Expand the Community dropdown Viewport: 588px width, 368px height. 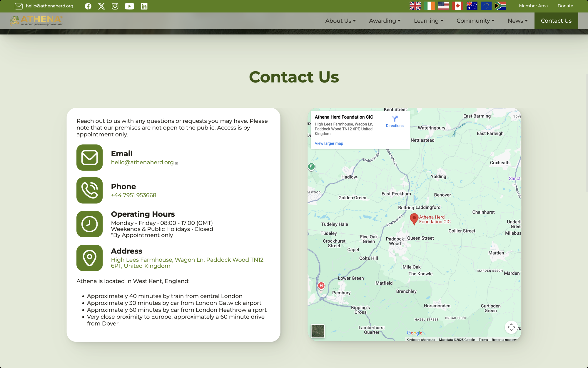[x=475, y=21]
